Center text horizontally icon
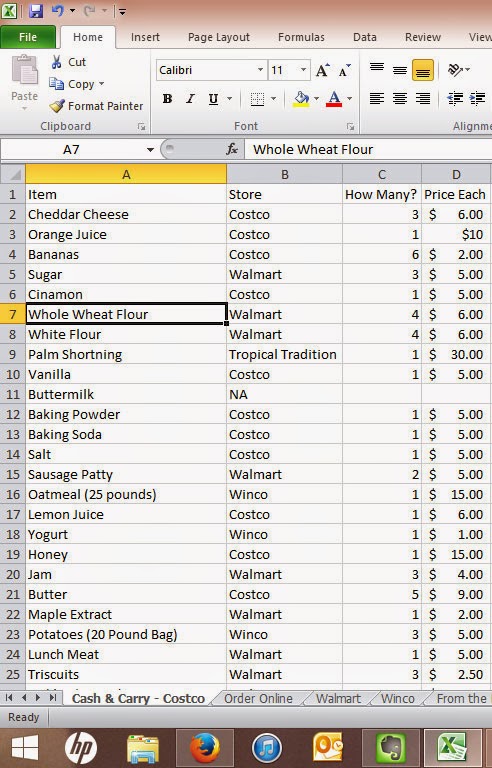The image size is (492, 768). (400, 98)
